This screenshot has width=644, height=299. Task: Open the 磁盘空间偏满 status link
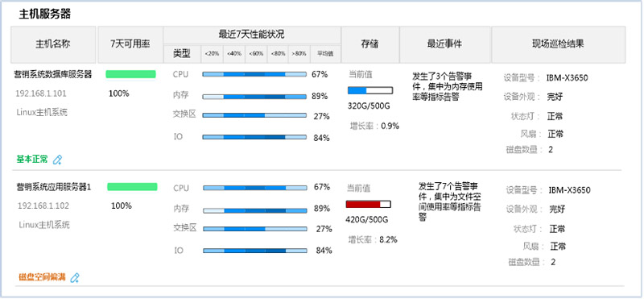coord(42,277)
